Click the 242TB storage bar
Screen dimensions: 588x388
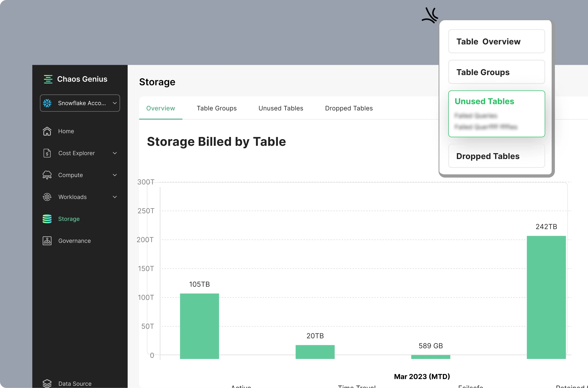coord(546,296)
